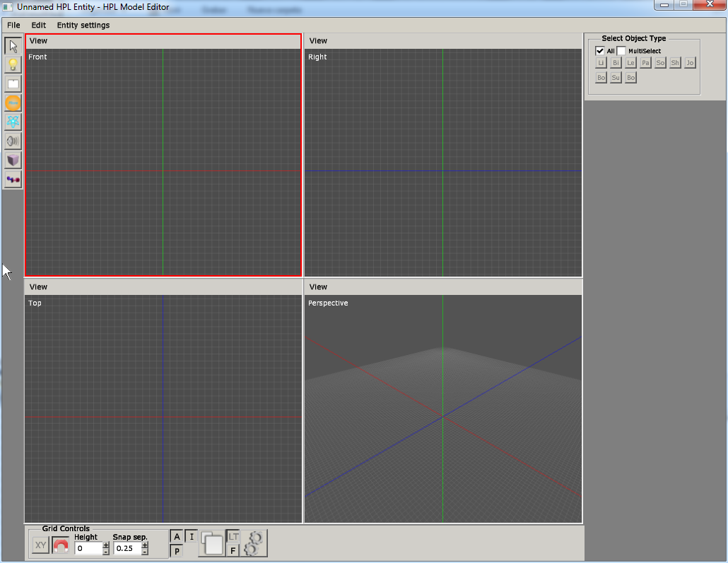
Task: Select the speaker sound tool
Action: pos(13,141)
